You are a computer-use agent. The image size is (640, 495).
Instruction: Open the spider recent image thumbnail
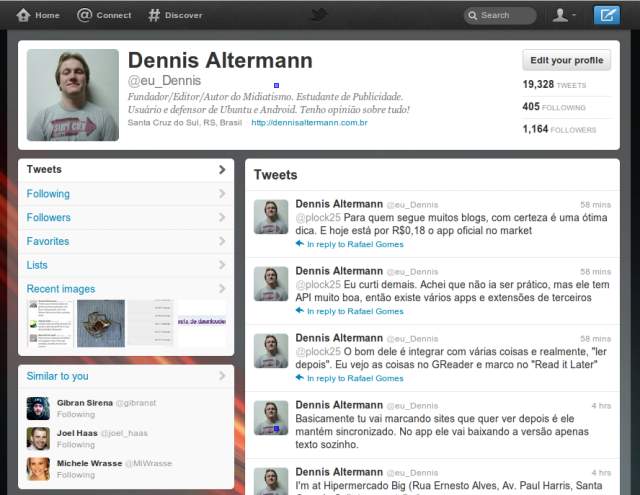coord(101,323)
